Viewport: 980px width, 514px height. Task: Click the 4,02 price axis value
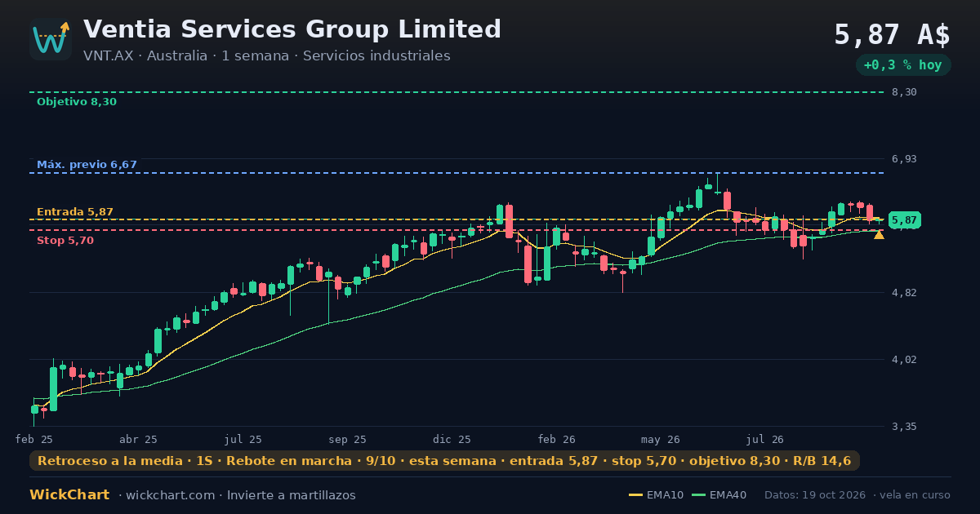[904, 360]
